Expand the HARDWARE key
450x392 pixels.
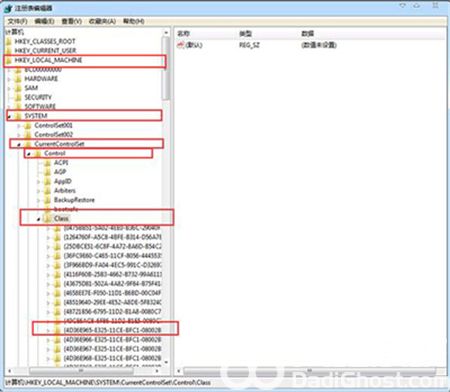9,79
